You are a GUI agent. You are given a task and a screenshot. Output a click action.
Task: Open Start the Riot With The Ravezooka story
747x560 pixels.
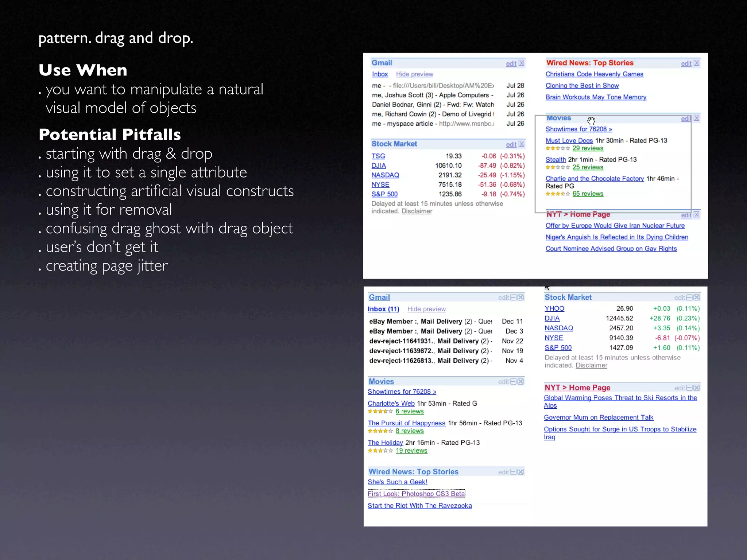point(419,506)
